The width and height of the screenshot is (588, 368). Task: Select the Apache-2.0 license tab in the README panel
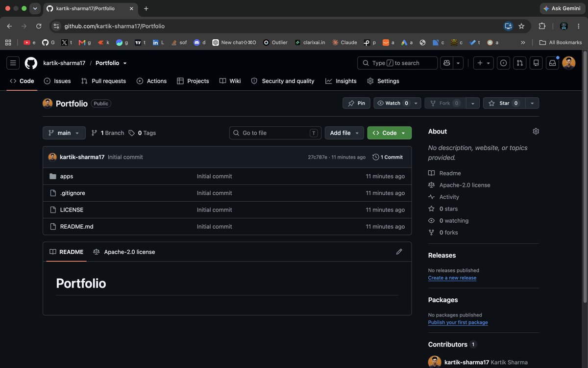[124, 252]
